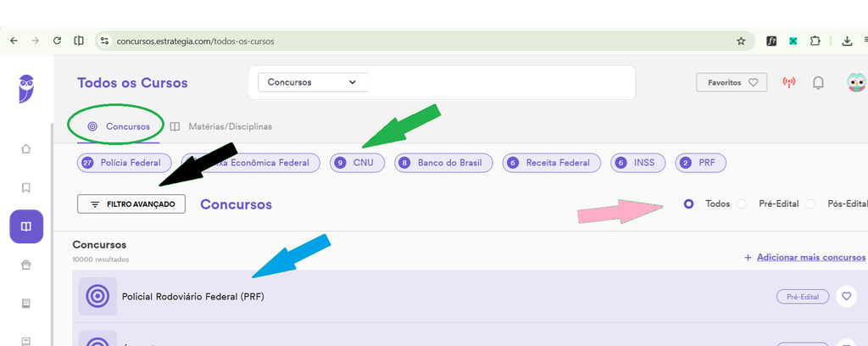The width and height of the screenshot is (868, 346).
Task: Filter by the Banco do Brasil chip
Action: 443,163
